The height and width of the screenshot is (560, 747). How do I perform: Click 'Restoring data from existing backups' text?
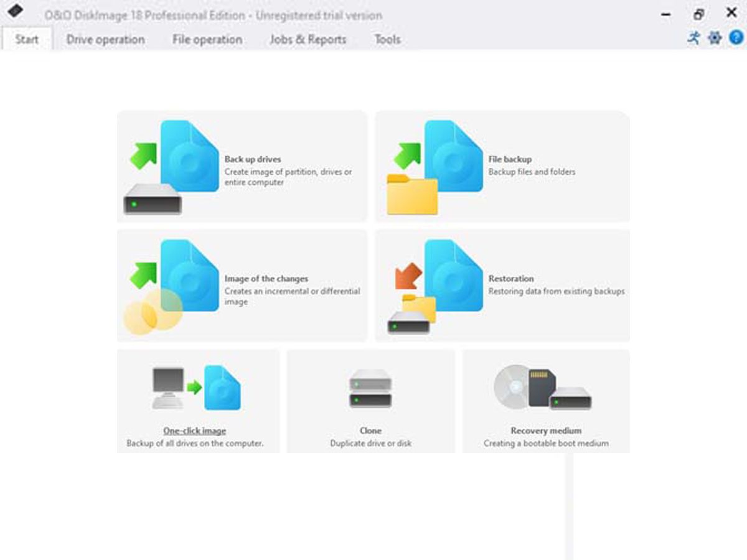point(557,291)
